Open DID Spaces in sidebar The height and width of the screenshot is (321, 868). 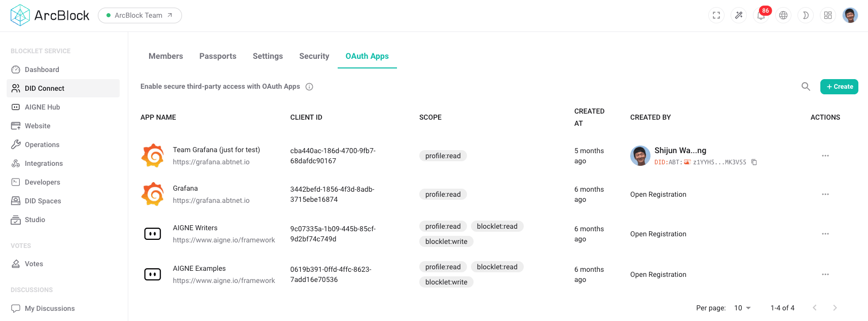[x=63, y=201]
